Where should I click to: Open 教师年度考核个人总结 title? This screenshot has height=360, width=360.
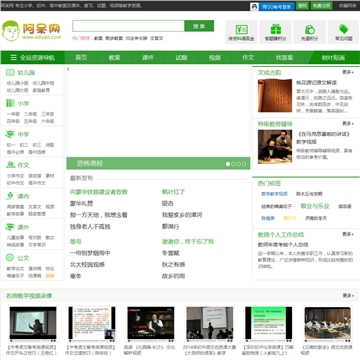(x=283, y=244)
